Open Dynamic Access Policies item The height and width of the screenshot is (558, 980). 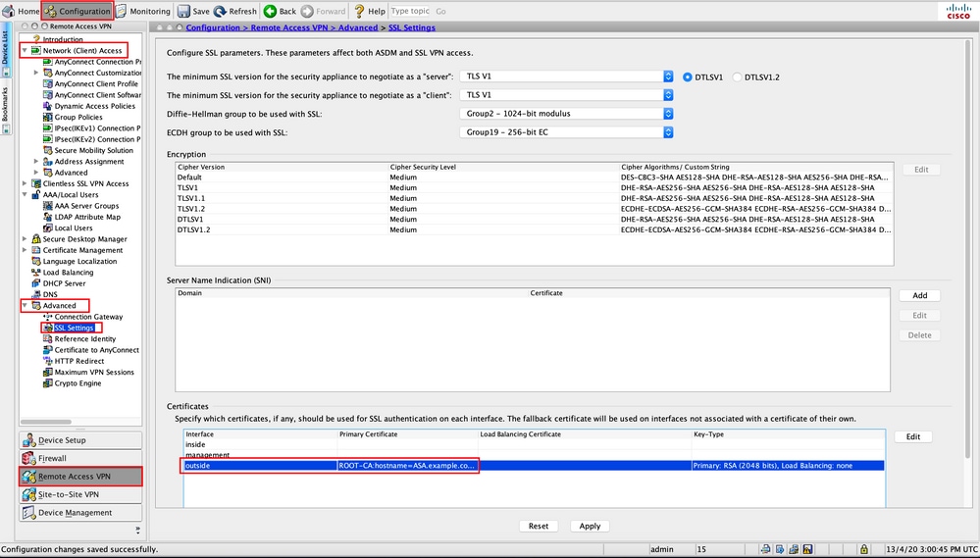tap(94, 106)
